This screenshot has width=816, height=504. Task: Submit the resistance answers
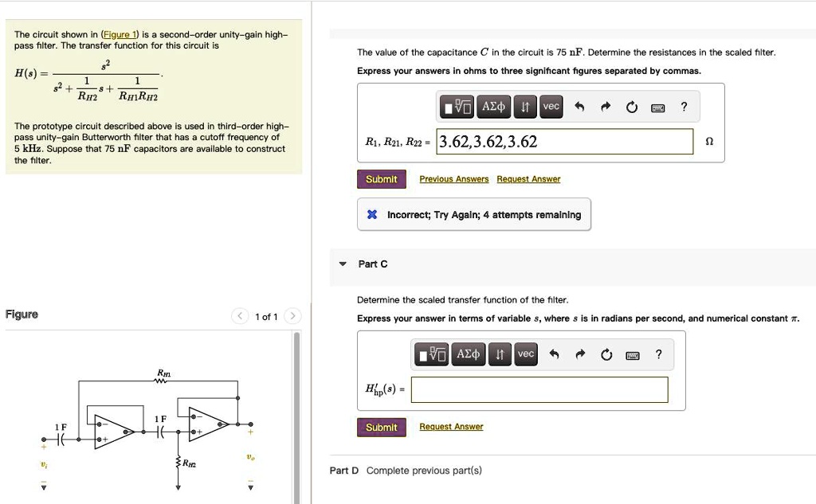[381, 178]
